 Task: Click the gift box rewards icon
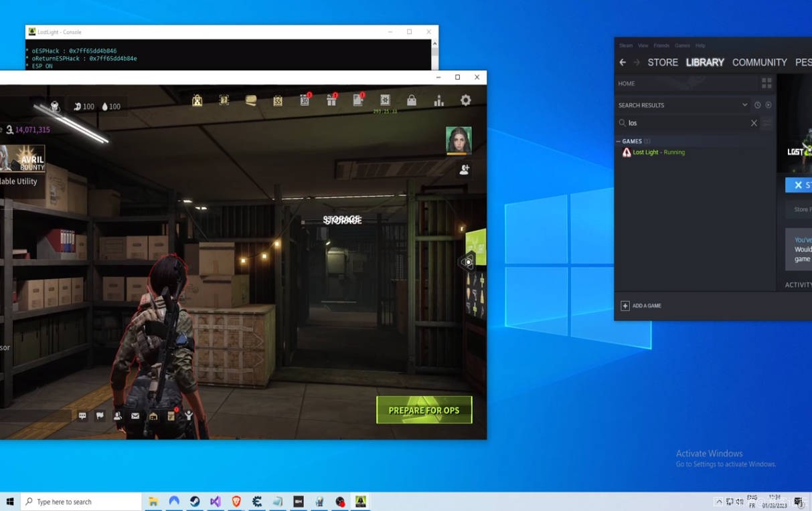[331, 100]
